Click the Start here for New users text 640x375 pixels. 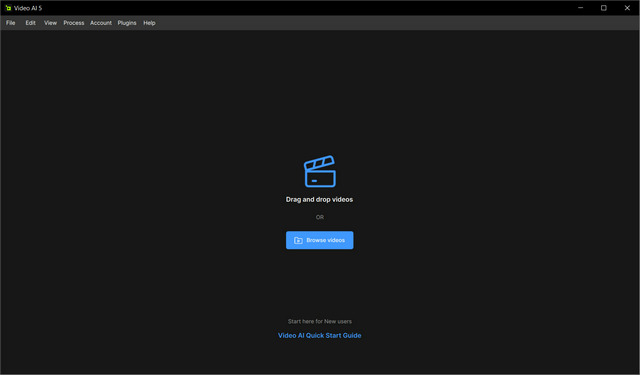[320, 322]
